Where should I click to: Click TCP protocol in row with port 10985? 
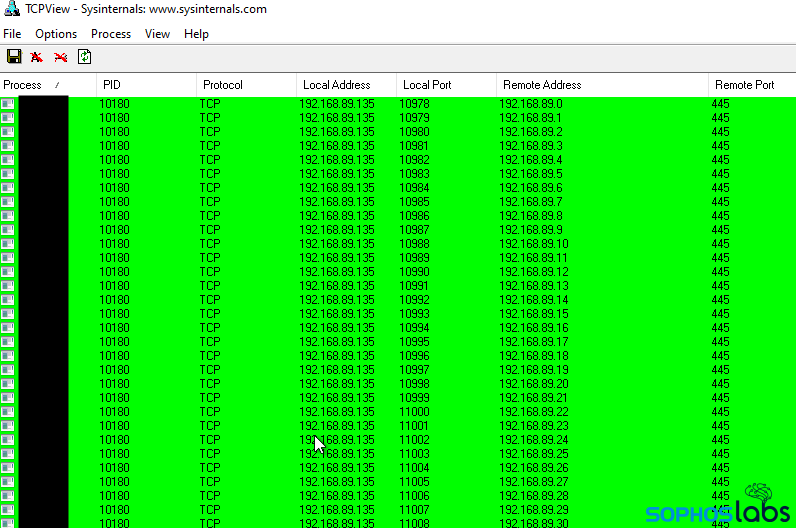coord(210,202)
